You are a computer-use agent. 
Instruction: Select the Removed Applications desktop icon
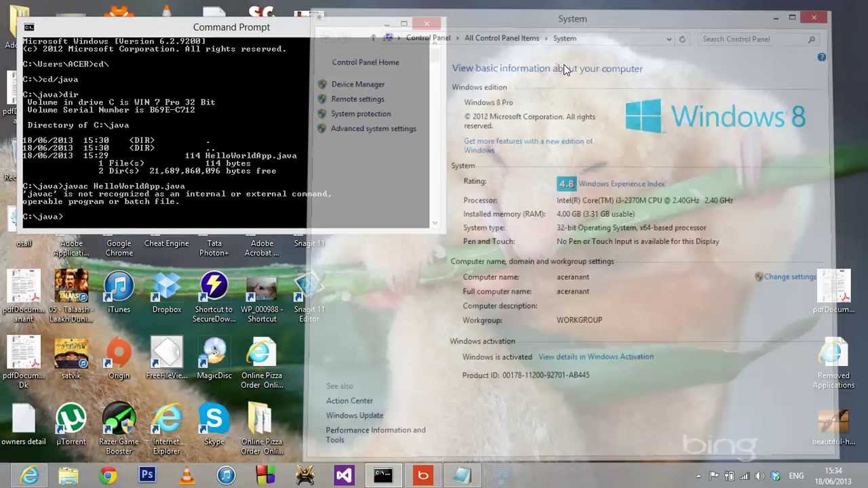click(833, 363)
